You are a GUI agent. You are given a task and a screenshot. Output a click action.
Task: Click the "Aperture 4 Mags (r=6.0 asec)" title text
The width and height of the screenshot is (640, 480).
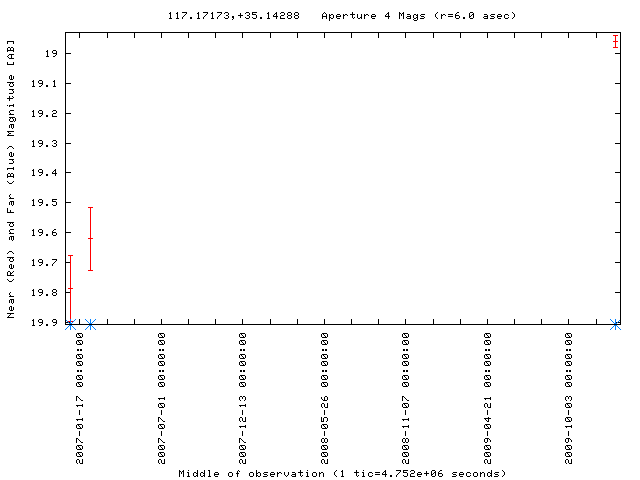[x=419, y=16]
